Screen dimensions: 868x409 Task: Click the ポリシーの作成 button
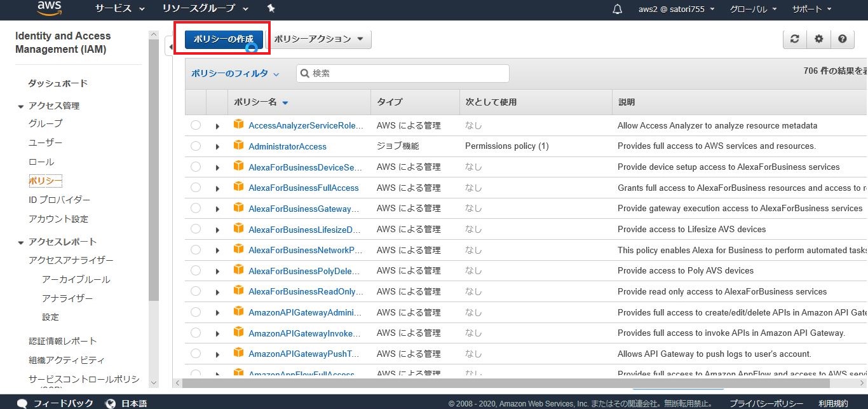224,39
